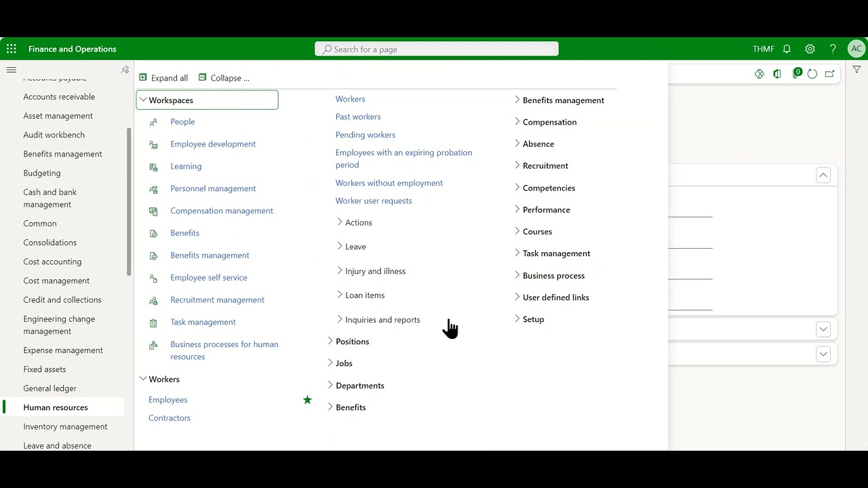The width and height of the screenshot is (868, 488).
Task: Expand Inquiries and reports submenu
Action: (340, 319)
